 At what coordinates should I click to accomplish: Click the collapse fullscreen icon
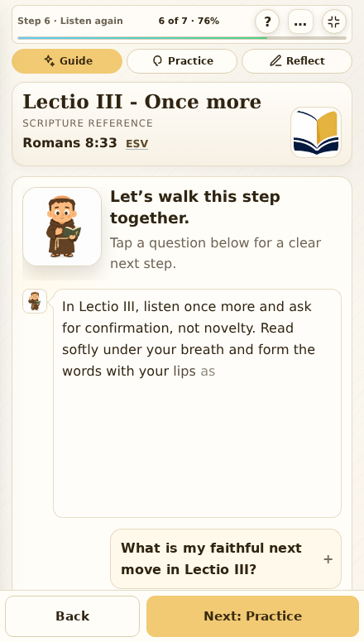tap(334, 22)
